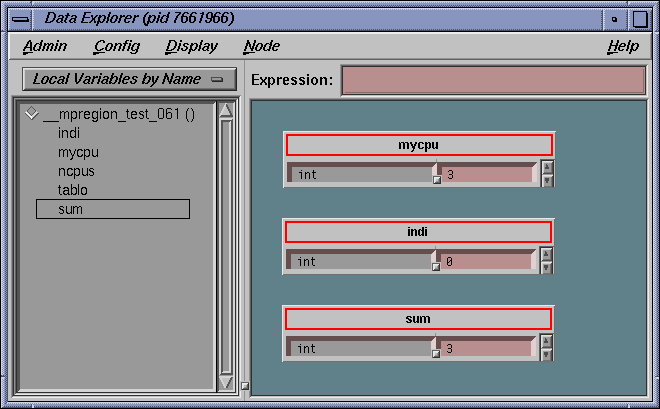
Task: Click the int type field in sum node
Action: click(360, 348)
